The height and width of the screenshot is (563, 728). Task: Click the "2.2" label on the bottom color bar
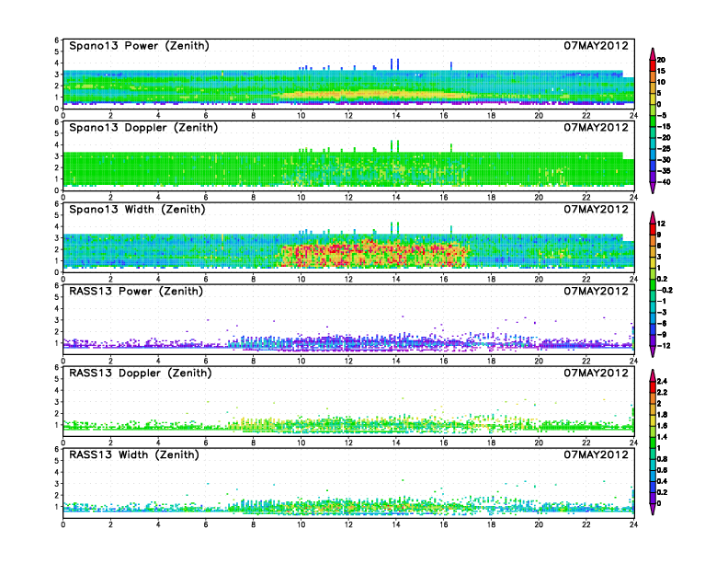663,393
